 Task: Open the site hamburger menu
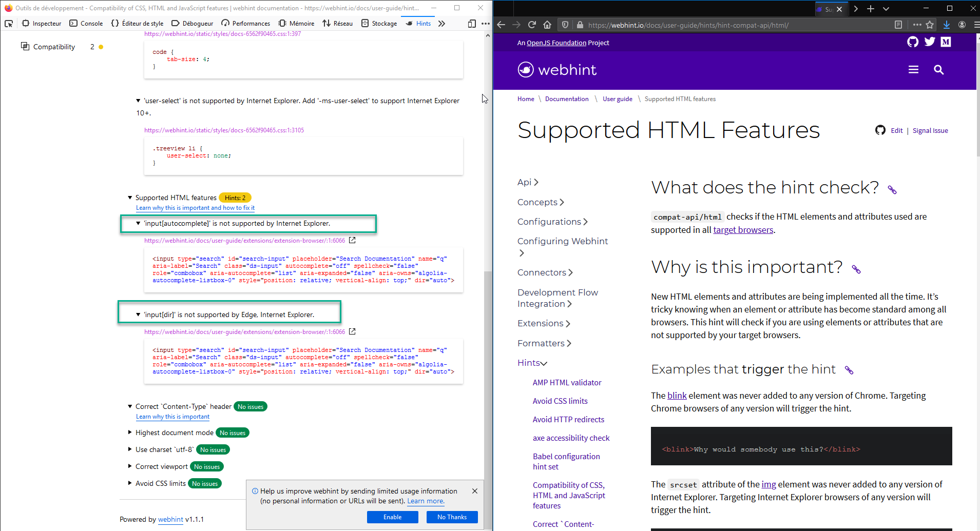pyautogui.click(x=913, y=70)
